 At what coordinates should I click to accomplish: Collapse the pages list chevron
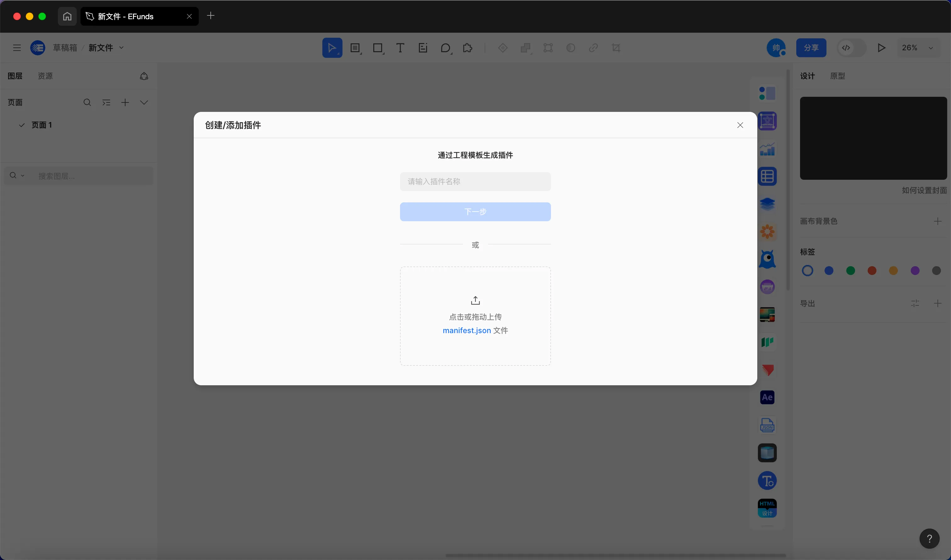(x=144, y=103)
